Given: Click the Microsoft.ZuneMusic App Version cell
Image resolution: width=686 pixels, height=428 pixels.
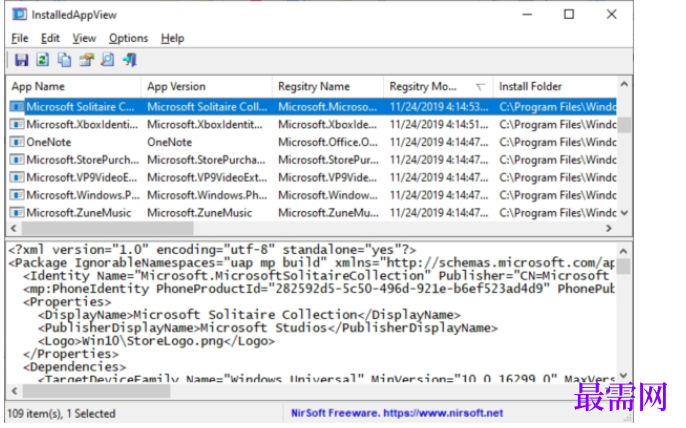Looking at the screenshot, I should (x=200, y=213).
